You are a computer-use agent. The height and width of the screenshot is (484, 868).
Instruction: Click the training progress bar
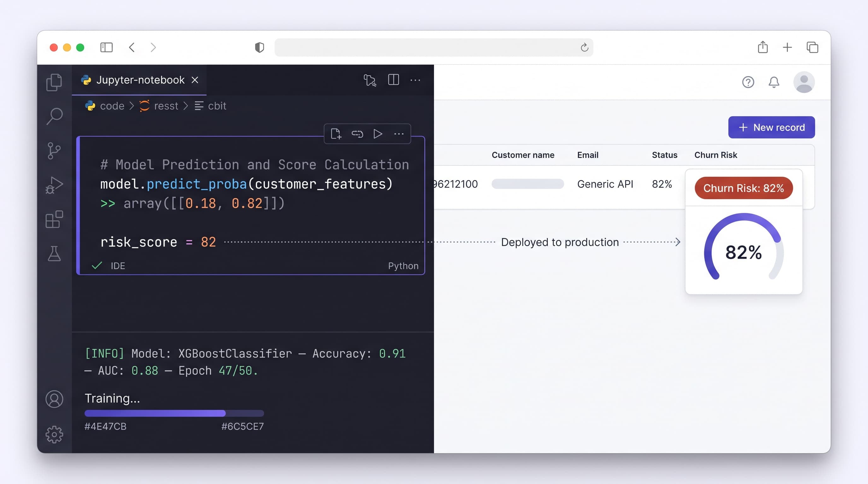coord(174,413)
